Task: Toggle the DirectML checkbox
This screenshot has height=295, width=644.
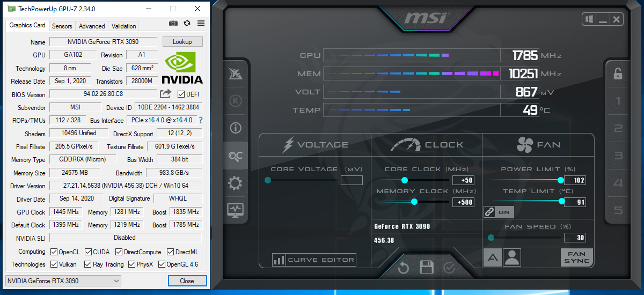Action: 170,252
